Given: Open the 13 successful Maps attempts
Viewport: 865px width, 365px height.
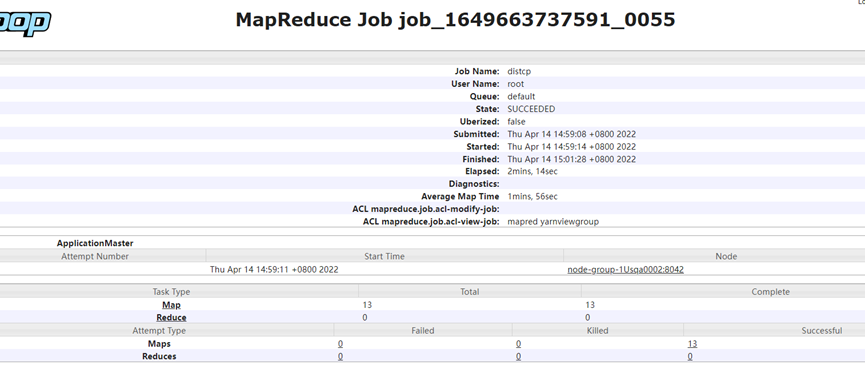Looking at the screenshot, I should [x=692, y=343].
